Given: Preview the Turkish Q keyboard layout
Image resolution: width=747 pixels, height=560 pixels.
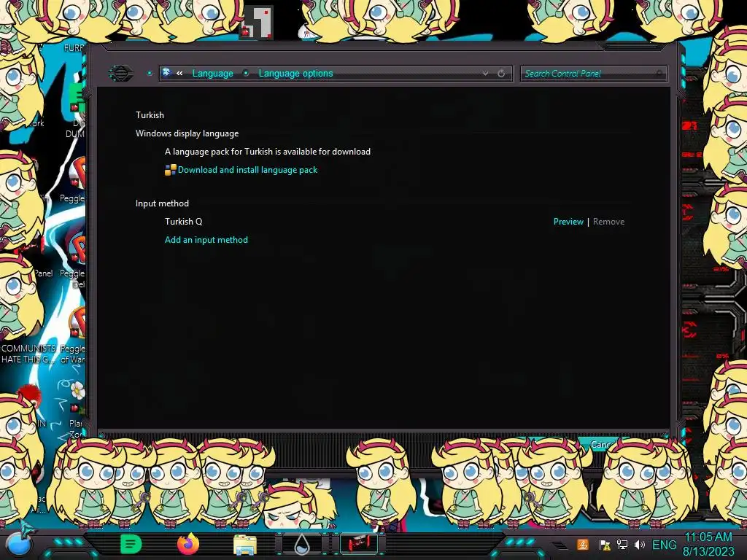Looking at the screenshot, I should (x=568, y=222).
